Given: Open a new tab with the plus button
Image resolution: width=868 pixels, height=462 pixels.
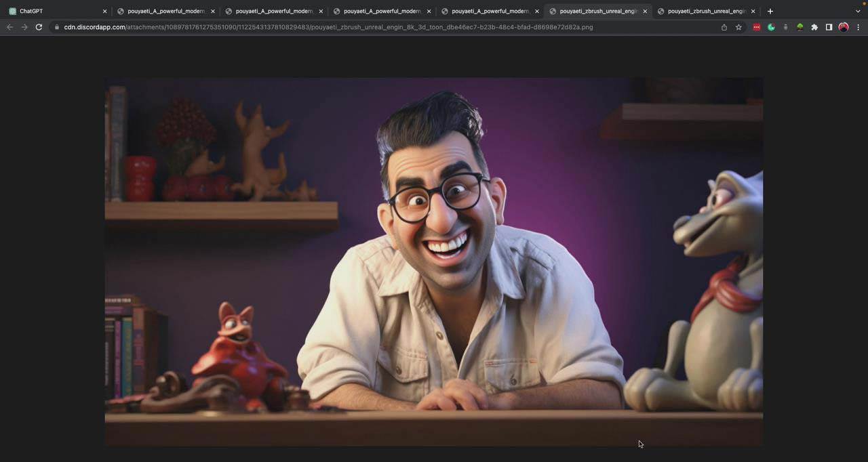Looking at the screenshot, I should pos(770,11).
